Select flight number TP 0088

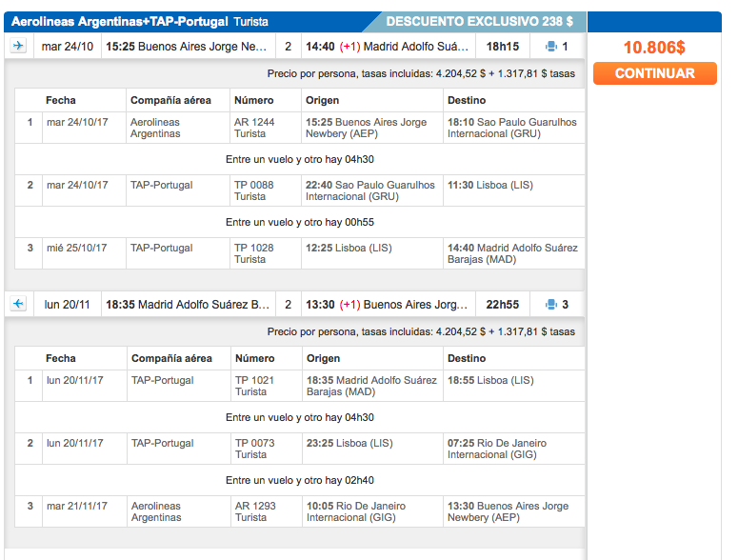pos(253,185)
